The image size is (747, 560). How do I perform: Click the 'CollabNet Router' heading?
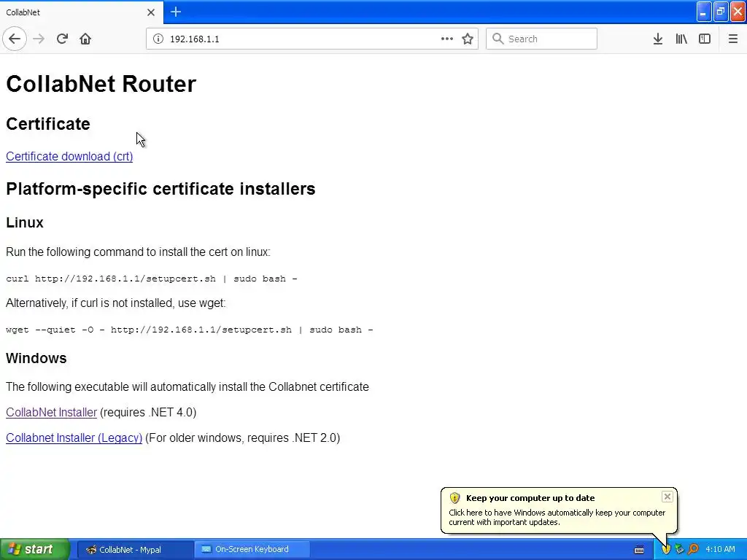(101, 84)
